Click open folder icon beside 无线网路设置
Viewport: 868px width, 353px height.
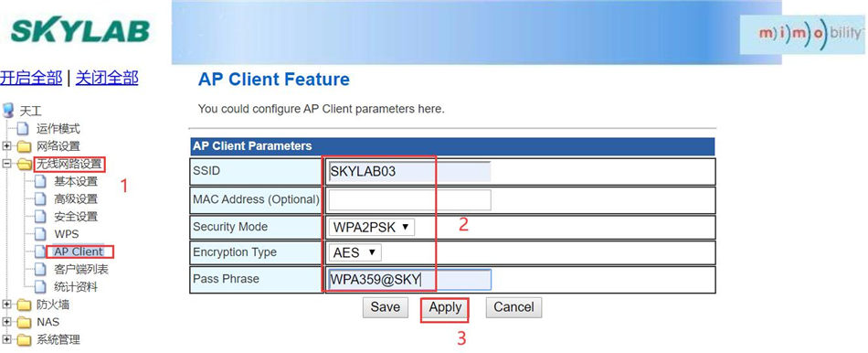[x=25, y=164]
